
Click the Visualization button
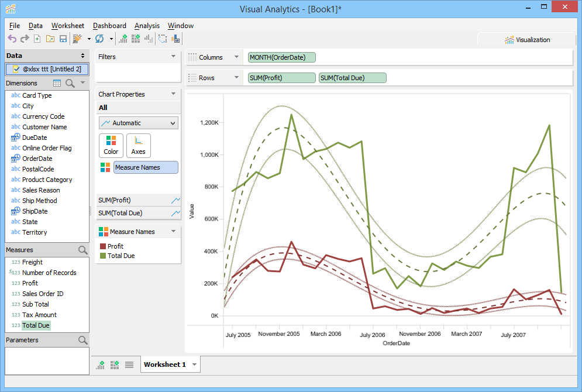coord(527,40)
